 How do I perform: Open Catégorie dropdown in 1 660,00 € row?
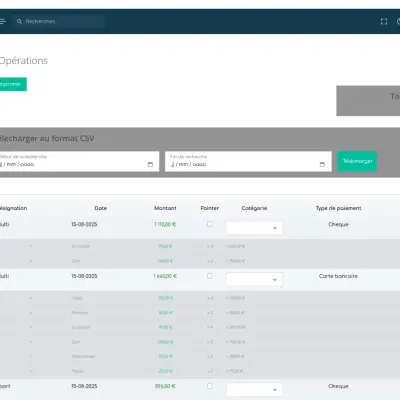point(254,280)
